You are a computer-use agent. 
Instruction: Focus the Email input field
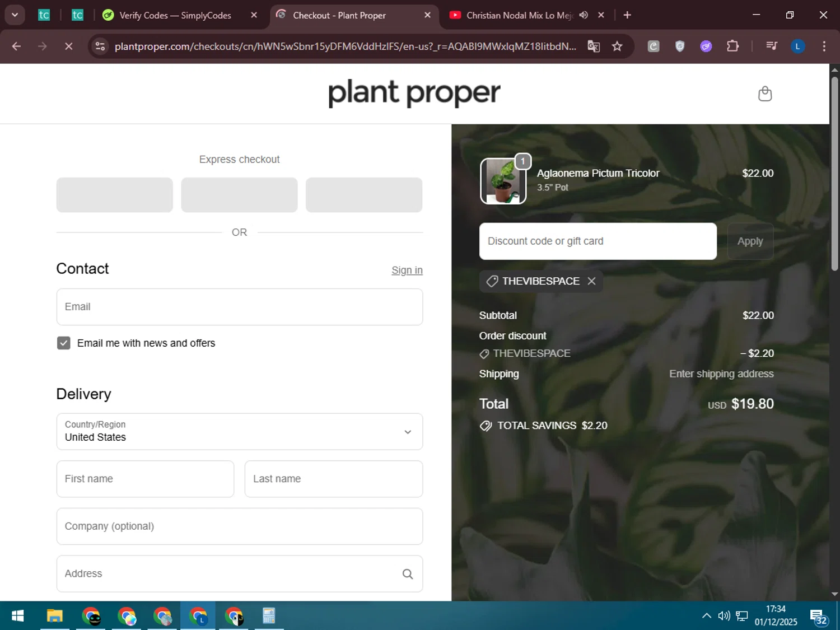click(x=240, y=307)
